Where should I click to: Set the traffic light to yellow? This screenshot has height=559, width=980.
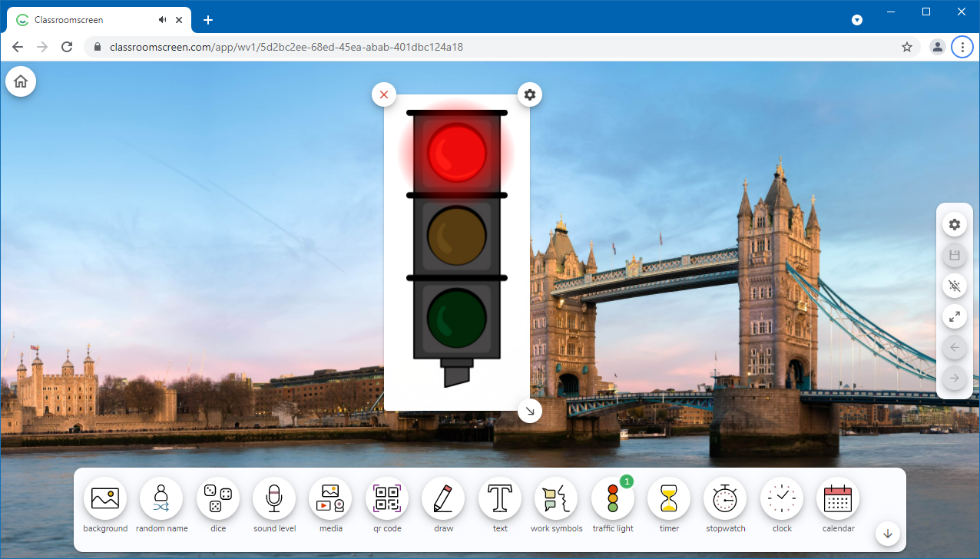[457, 235]
